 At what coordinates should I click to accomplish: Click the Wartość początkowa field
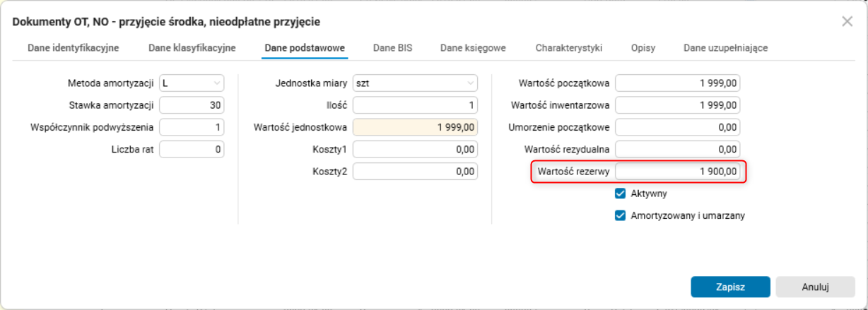[x=677, y=83]
